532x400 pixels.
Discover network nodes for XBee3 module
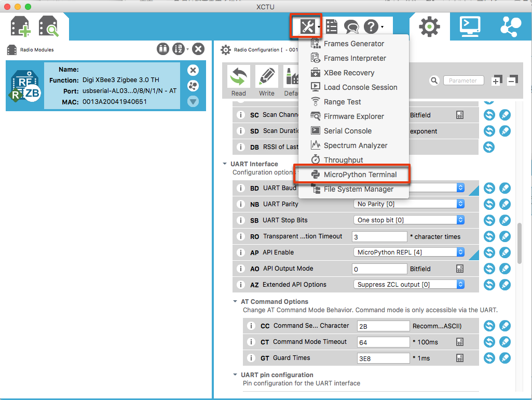tap(193, 86)
